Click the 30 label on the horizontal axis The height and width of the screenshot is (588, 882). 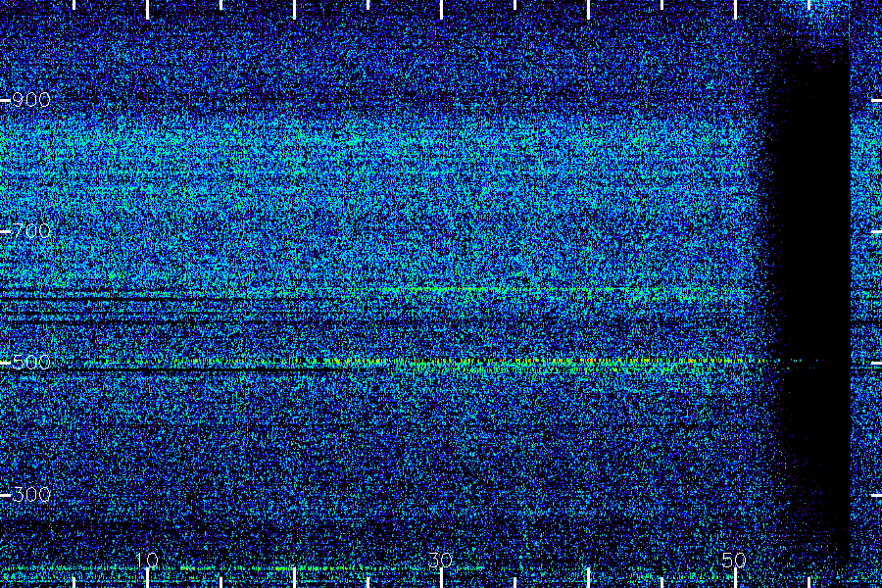(440, 560)
